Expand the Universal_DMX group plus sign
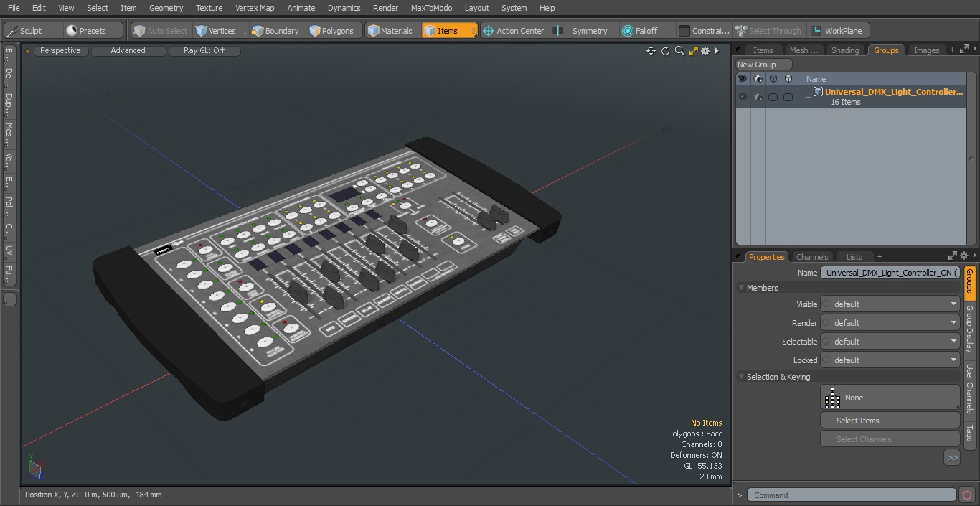980x506 pixels. tap(809, 97)
